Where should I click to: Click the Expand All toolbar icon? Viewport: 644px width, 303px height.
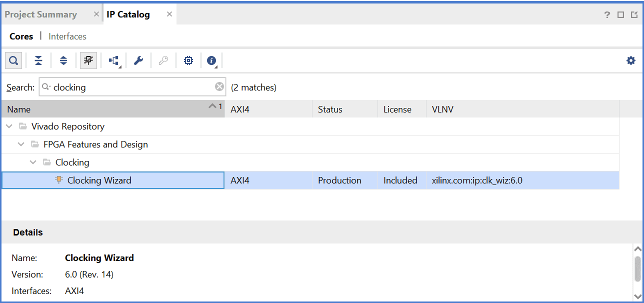pos(63,61)
